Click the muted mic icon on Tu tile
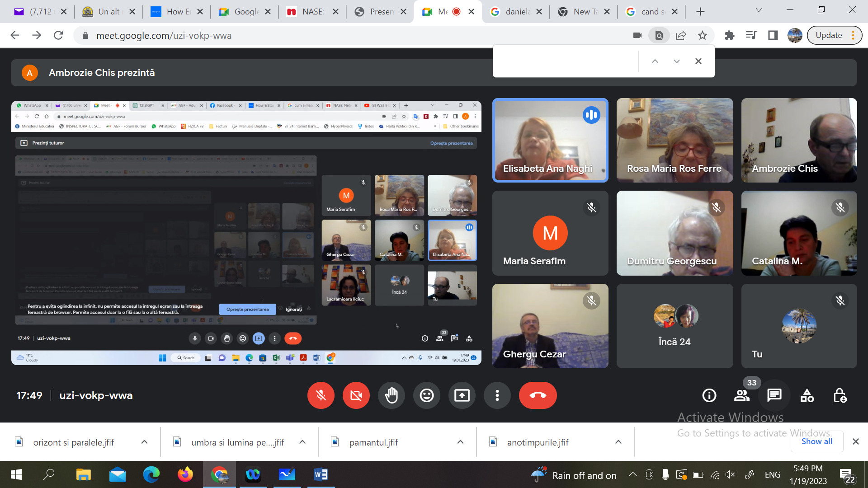Screen dimensions: 868x488 coord(840,301)
